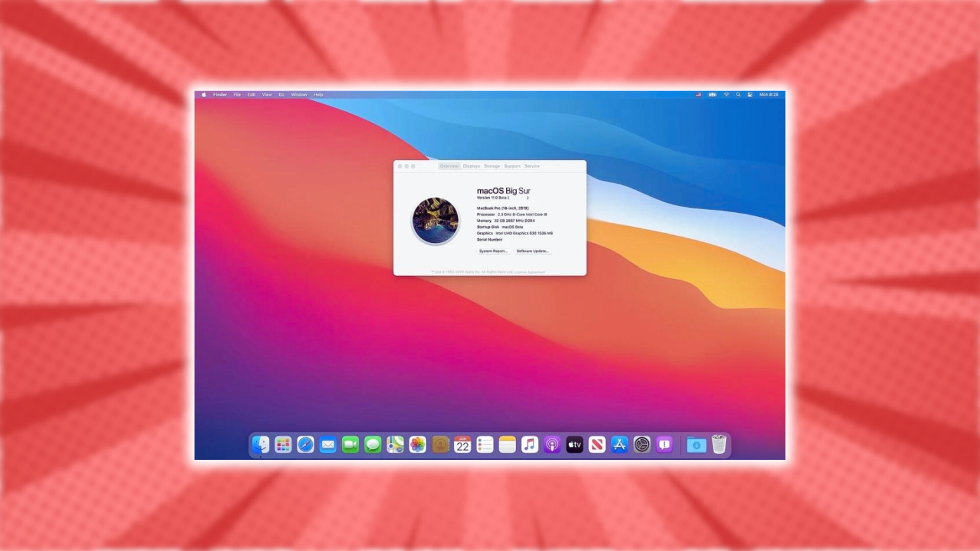Select the Overview tab
980x551 pixels.
pos(449,166)
